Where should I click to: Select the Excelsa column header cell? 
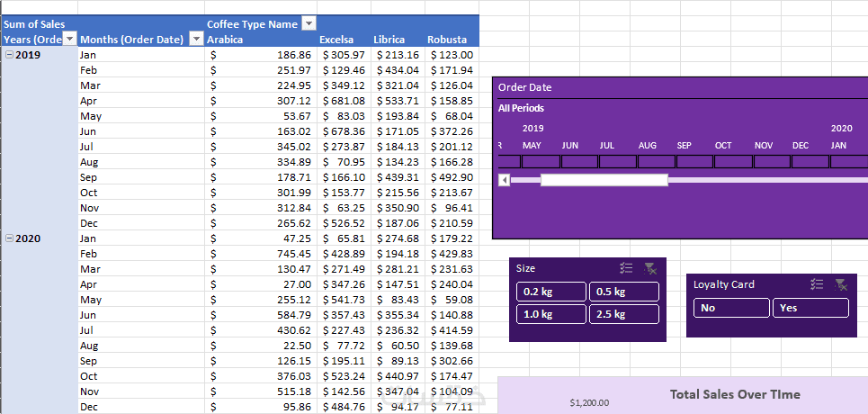(x=343, y=40)
